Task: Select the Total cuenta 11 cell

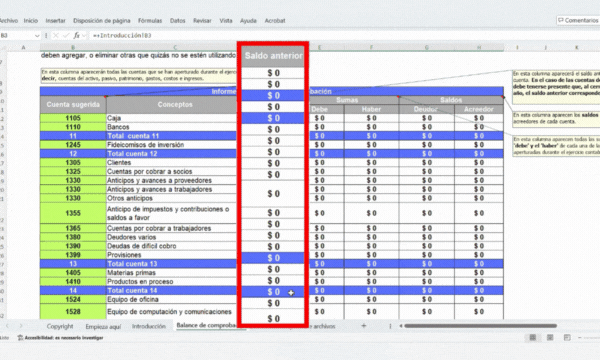Action: [x=172, y=136]
